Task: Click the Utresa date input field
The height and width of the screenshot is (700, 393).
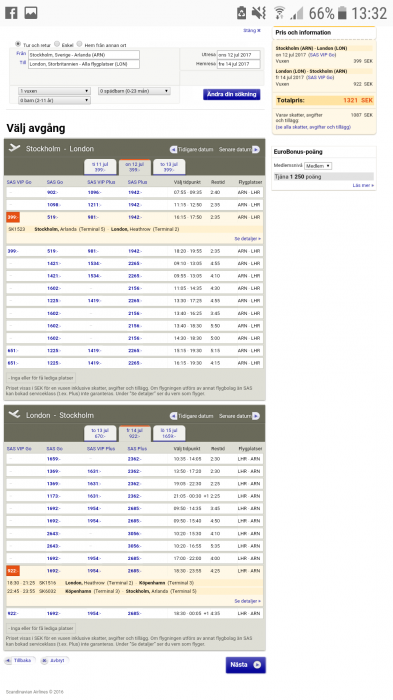Action: pyautogui.click(x=238, y=55)
